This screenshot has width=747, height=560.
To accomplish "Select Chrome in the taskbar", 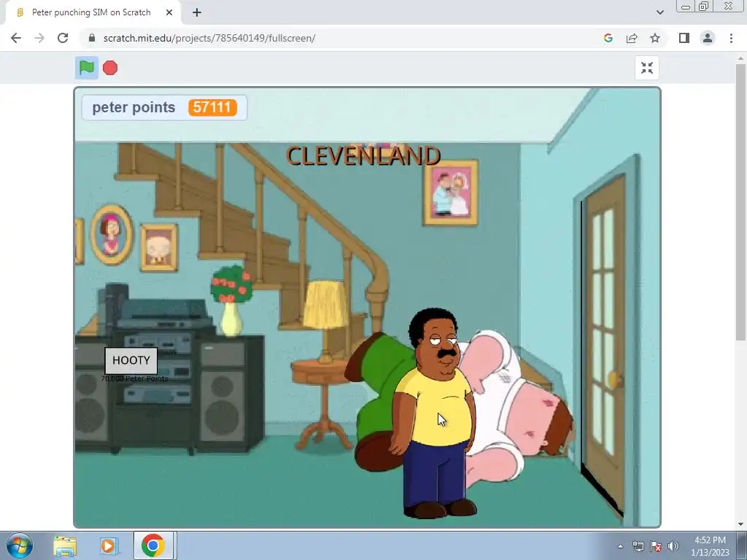I will (x=153, y=545).
